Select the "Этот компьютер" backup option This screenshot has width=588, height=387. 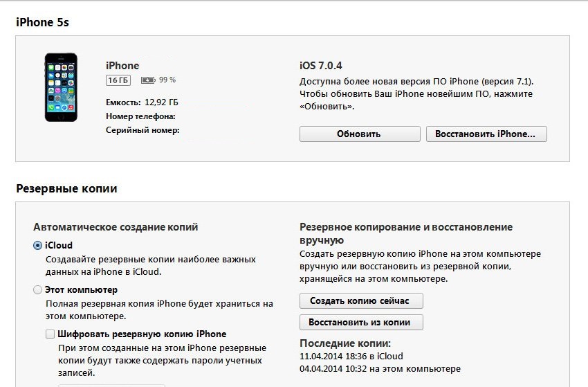pyautogui.click(x=37, y=290)
